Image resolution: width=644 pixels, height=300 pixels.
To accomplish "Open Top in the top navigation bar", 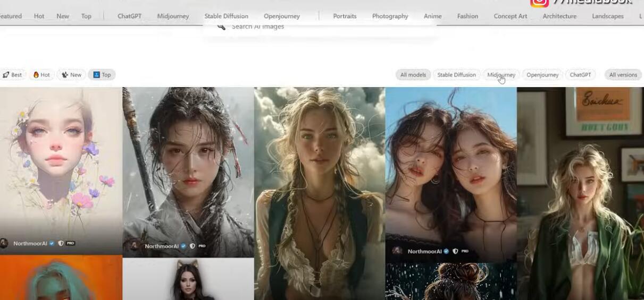I will point(86,16).
